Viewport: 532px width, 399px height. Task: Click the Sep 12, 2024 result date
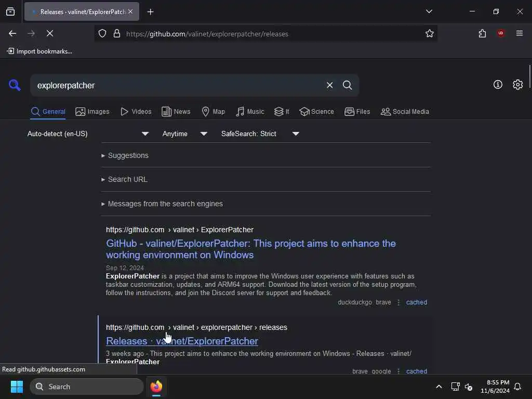tap(125, 268)
